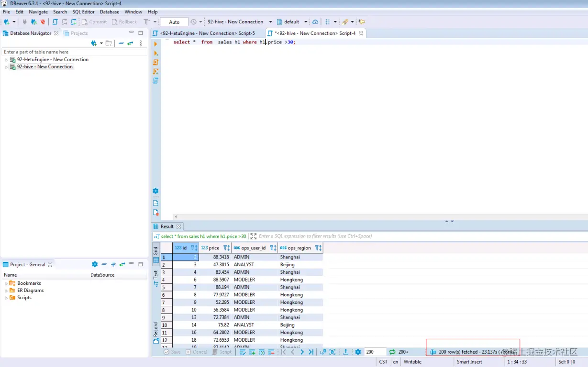
Task: Open the SQL Editor menu
Action: tap(84, 12)
